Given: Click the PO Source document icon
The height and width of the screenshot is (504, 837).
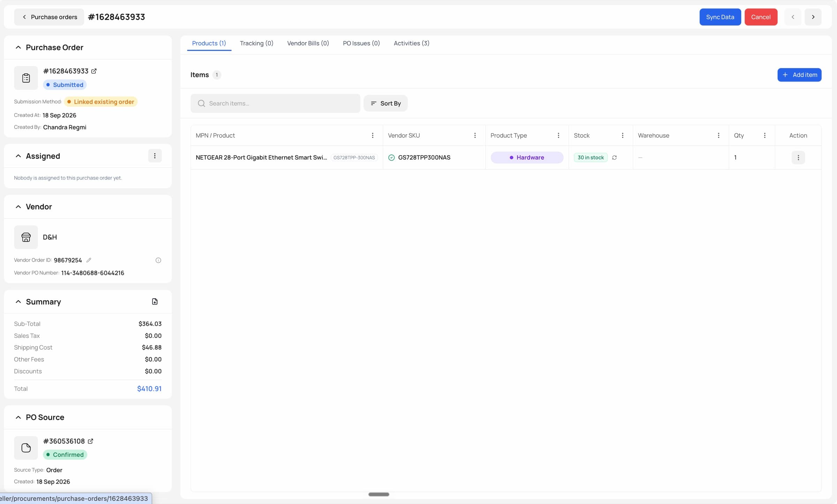Looking at the screenshot, I should (x=26, y=448).
